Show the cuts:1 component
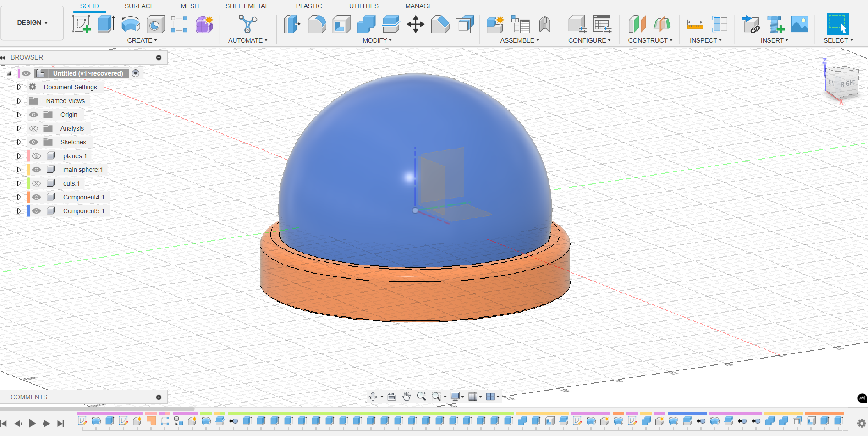This screenshot has width=868, height=436. click(x=37, y=183)
